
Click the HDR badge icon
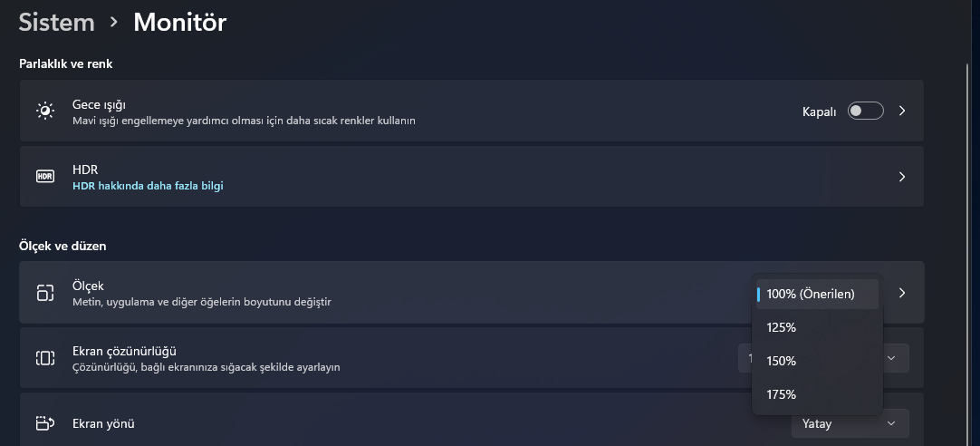45,177
